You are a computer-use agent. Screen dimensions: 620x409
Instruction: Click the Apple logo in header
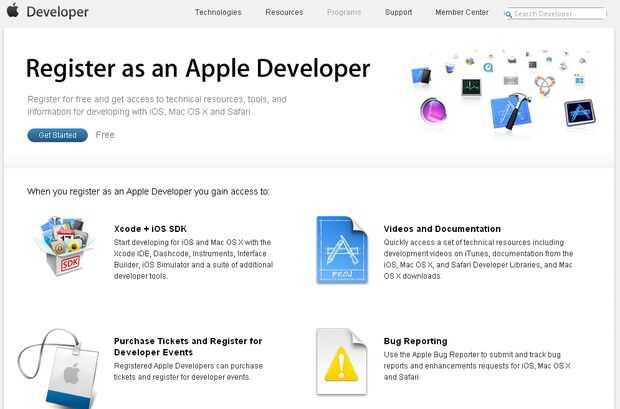tap(13, 10)
